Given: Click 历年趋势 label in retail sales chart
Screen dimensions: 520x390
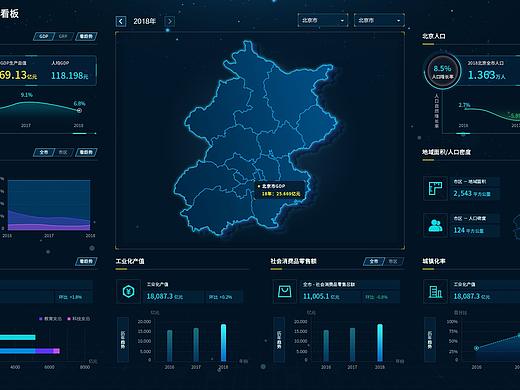Looking at the screenshot, I should [x=279, y=340].
